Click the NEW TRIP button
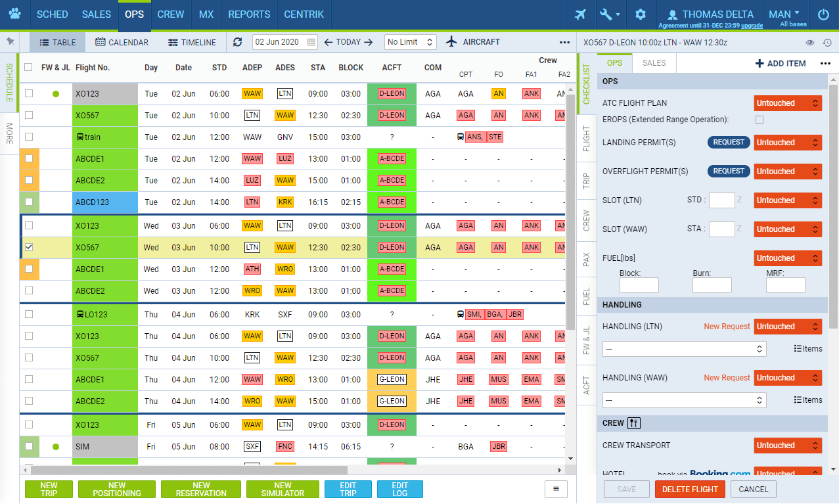The height and width of the screenshot is (504, 839). point(49,490)
